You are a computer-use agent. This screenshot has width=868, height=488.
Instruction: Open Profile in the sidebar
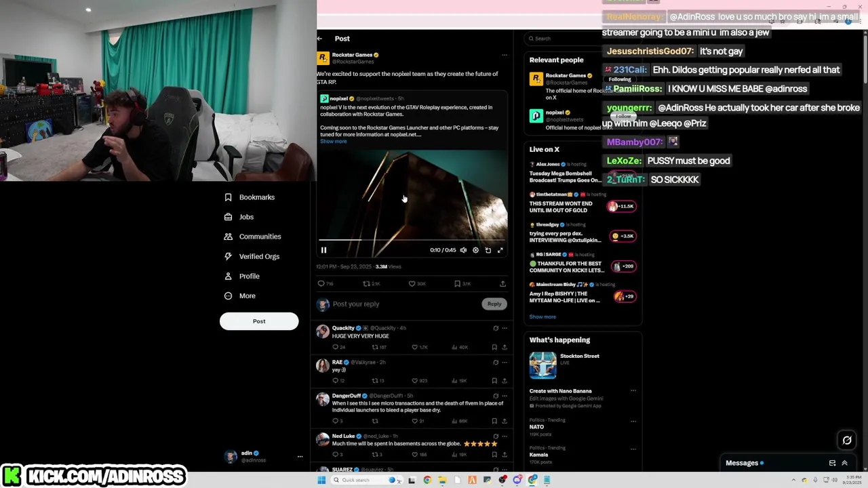[x=242, y=276]
